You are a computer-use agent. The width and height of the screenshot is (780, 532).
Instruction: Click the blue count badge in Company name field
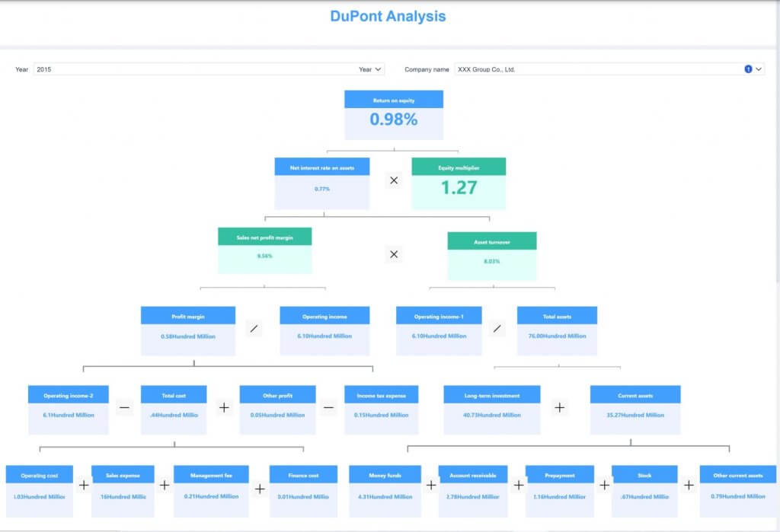[x=748, y=69]
